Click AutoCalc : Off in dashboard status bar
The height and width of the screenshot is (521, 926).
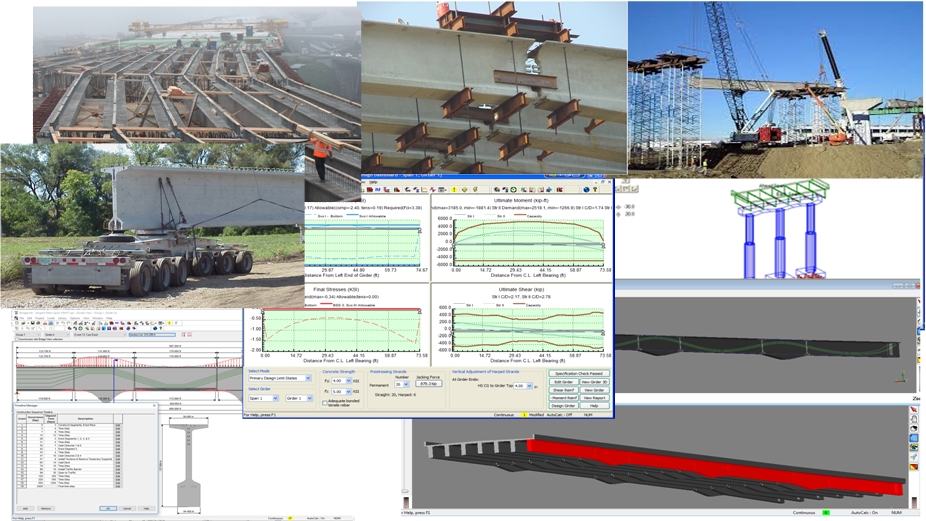click(559, 415)
